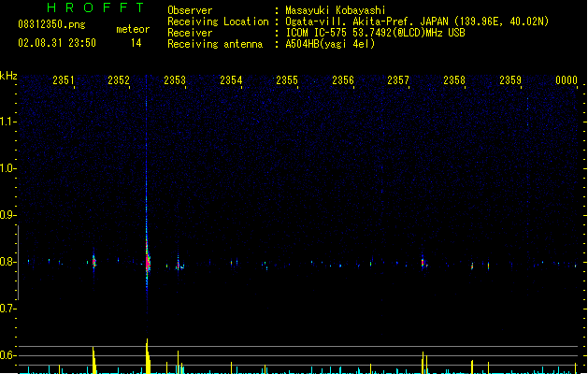Click the Receiver label
Viewport: 588px width, 374px height.
coord(190,33)
